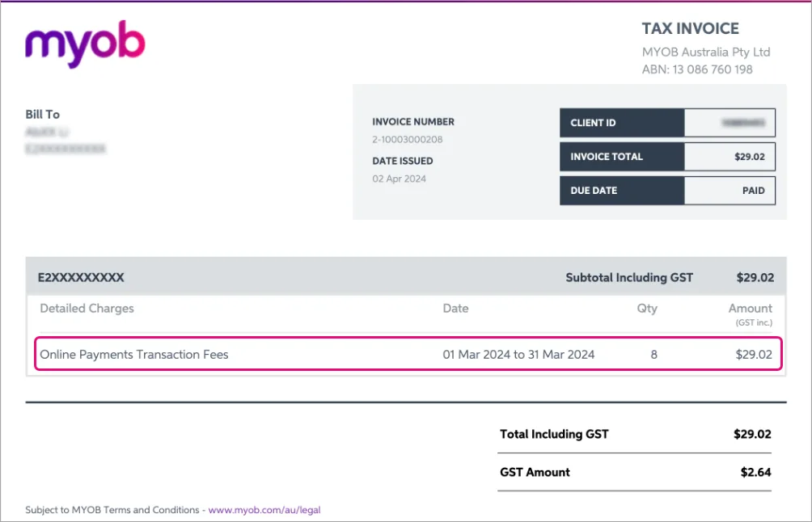Open the www.myob.com/au/legal link
The width and height of the screenshot is (812, 522).
[264, 510]
